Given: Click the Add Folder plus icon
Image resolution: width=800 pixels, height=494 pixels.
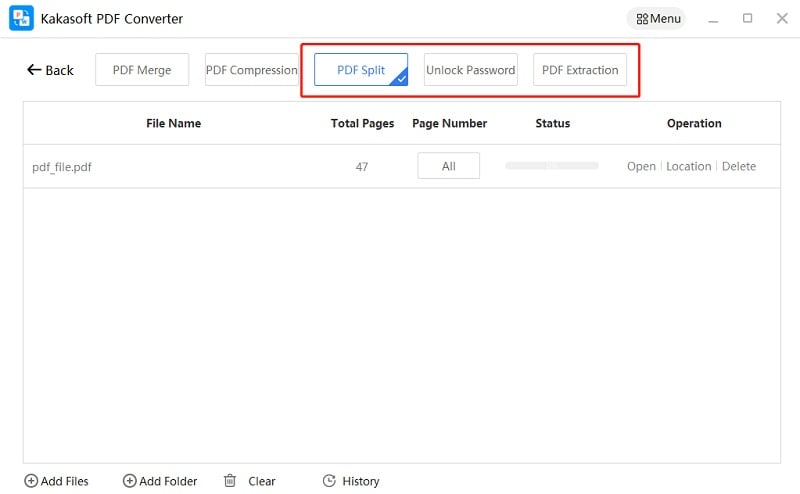Looking at the screenshot, I should (x=130, y=481).
